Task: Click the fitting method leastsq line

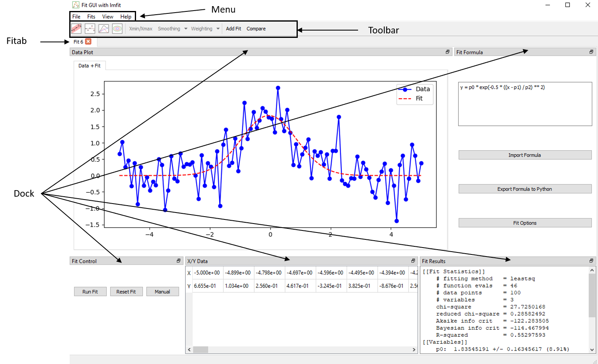Action: 486,278
